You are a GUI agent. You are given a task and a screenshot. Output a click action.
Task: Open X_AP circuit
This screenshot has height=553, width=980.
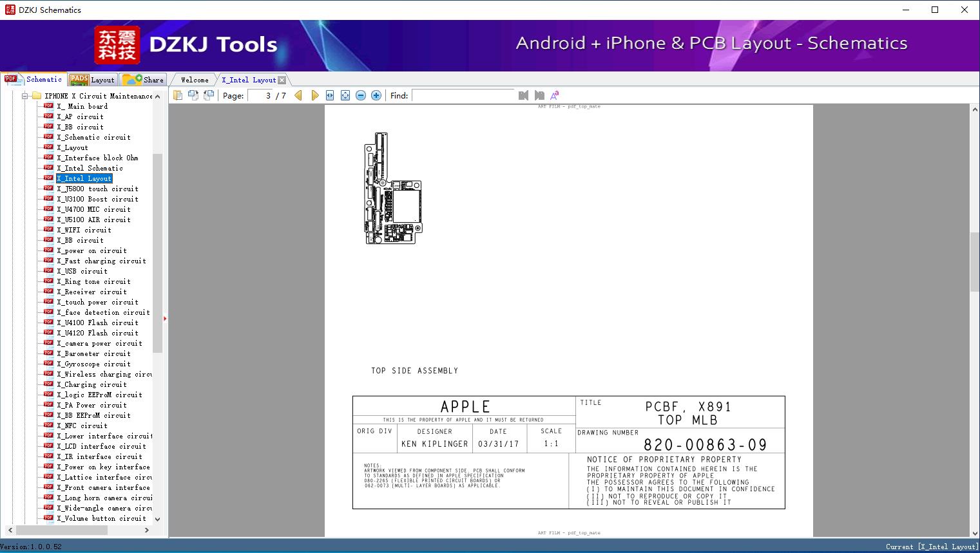80,117
